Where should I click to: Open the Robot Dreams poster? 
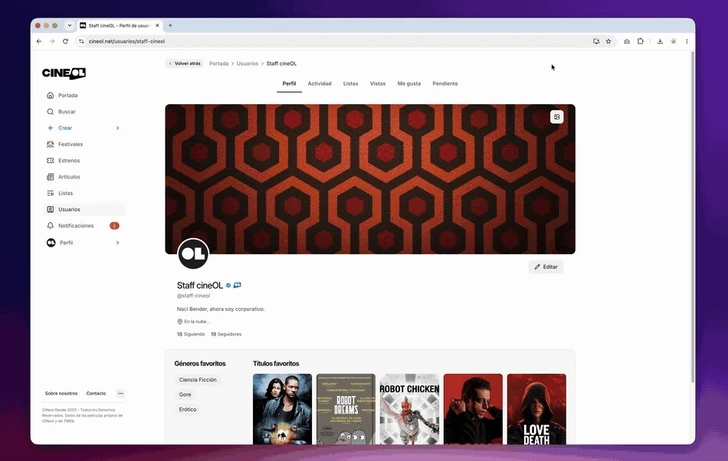(346, 409)
